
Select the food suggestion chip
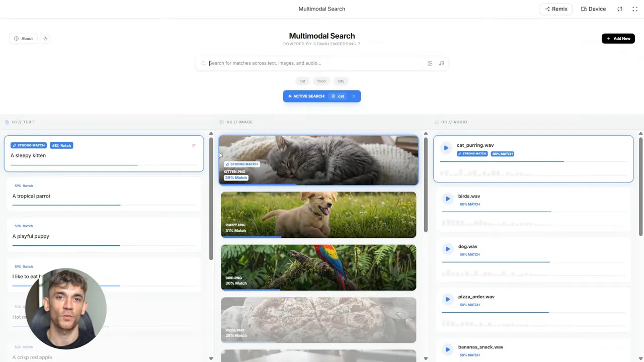(x=321, y=81)
